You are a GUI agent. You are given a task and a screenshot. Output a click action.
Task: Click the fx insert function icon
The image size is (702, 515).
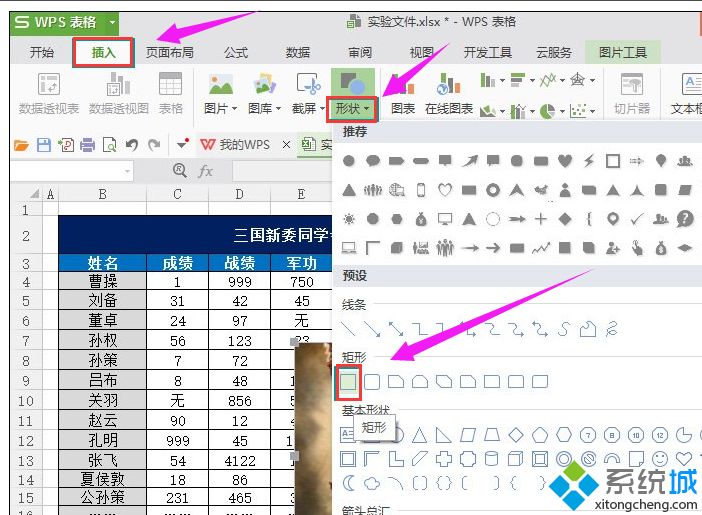tap(205, 171)
